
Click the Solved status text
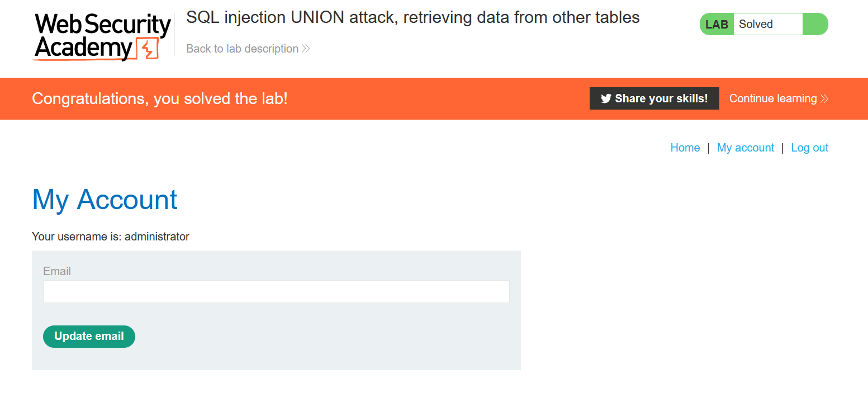(x=756, y=25)
